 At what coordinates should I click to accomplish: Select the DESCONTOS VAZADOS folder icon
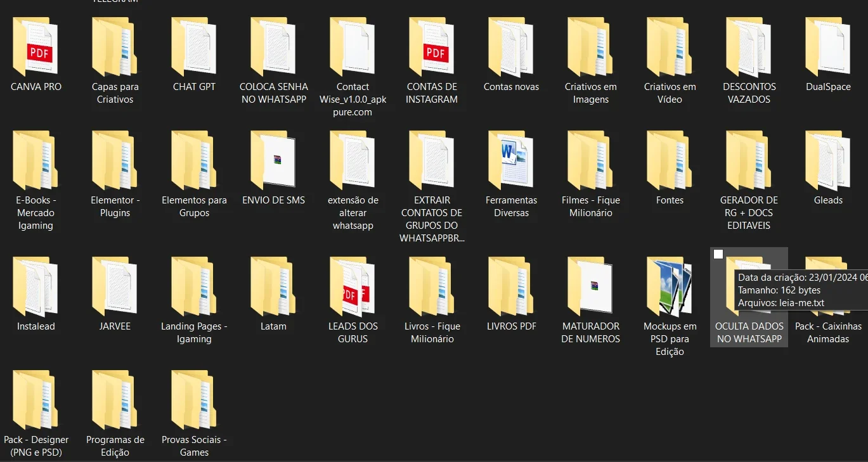pyautogui.click(x=749, y=46)
